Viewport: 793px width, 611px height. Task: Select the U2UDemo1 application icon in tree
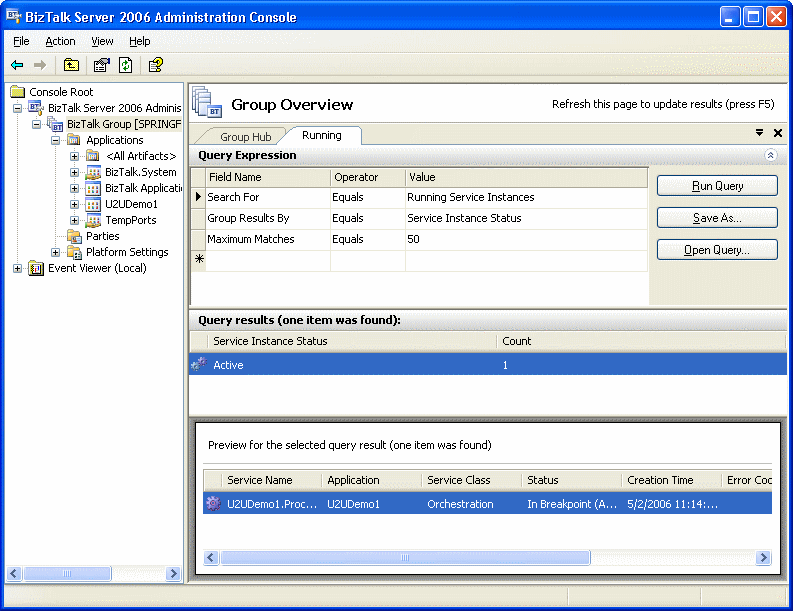[x=93, y=204]
